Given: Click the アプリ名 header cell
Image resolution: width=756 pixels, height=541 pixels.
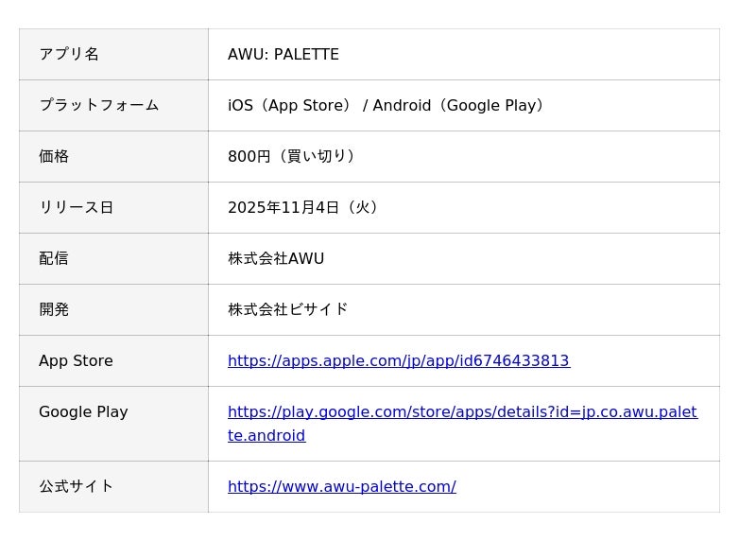Looking at the screenshot, I should (x=69, y=55).
